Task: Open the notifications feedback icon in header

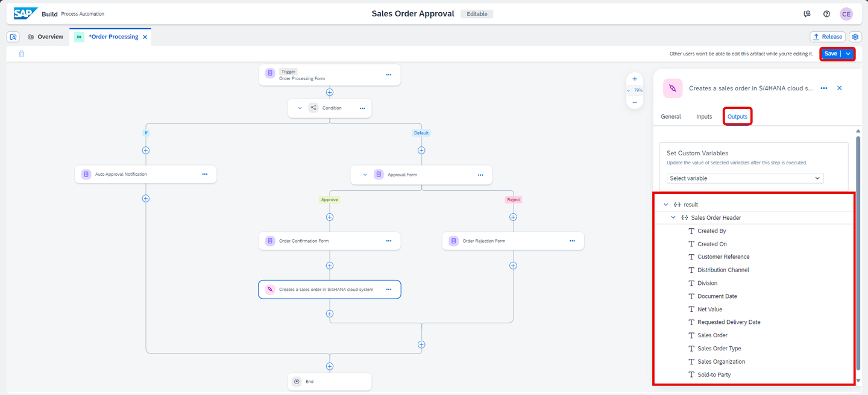Action: pyautogui.click(x=807, y=14)
